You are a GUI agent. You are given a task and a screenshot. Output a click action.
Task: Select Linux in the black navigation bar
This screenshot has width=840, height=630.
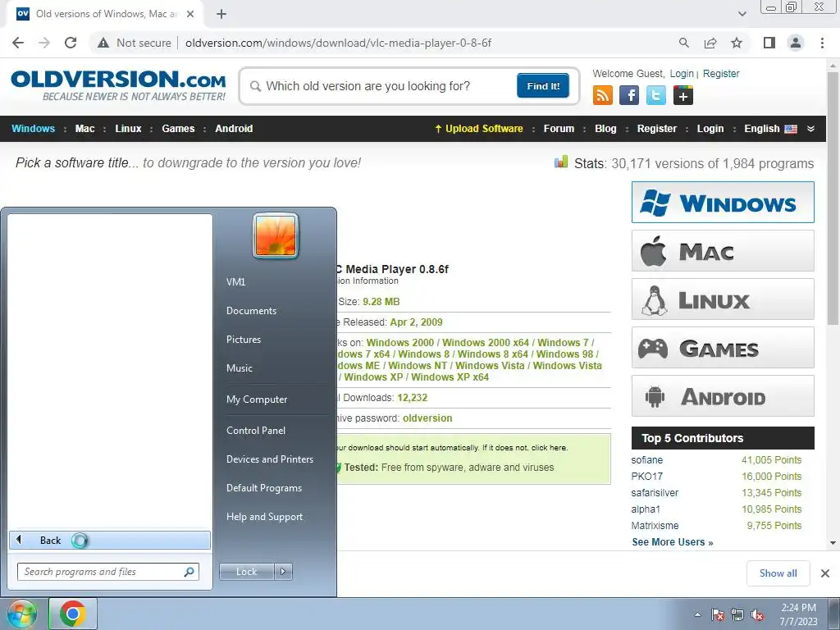(128, 129)
